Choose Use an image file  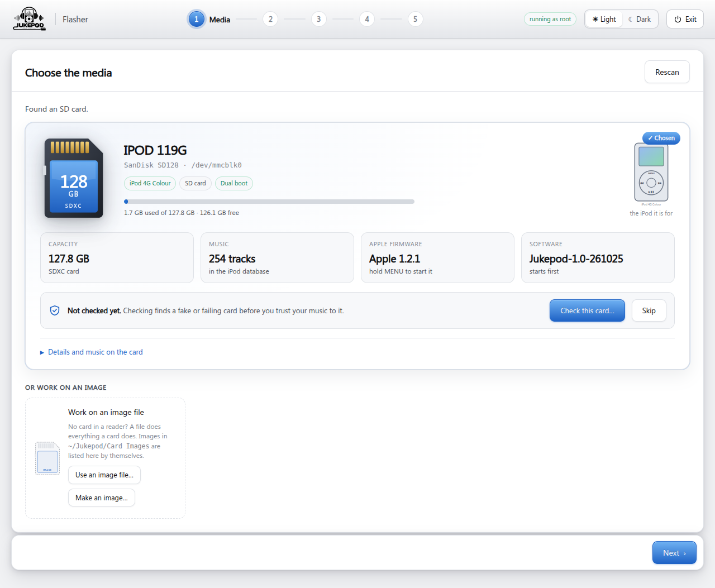click(x=104, y=475)
